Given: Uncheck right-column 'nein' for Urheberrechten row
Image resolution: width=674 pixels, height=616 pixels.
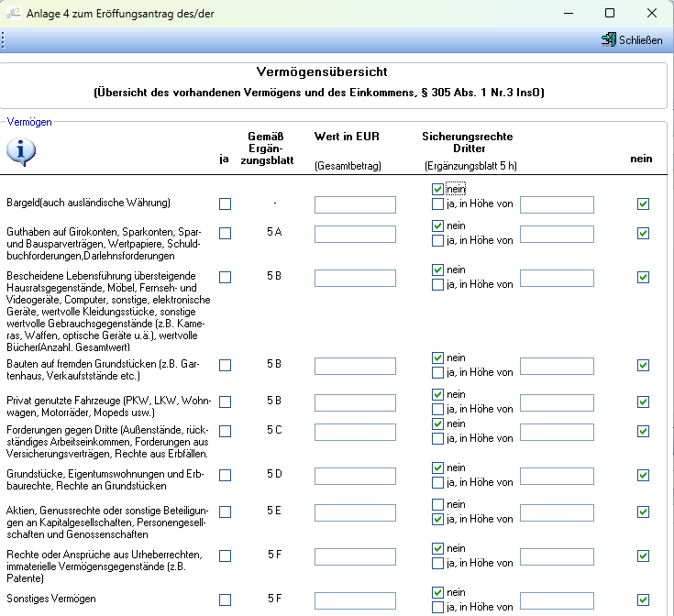Looking at the screenshot, I should [x=643, y=555].
